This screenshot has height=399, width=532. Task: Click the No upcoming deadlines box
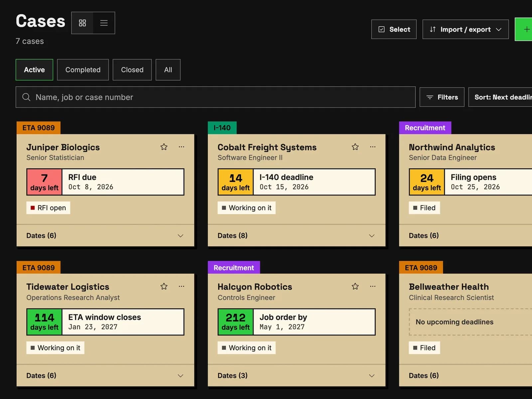470,322
